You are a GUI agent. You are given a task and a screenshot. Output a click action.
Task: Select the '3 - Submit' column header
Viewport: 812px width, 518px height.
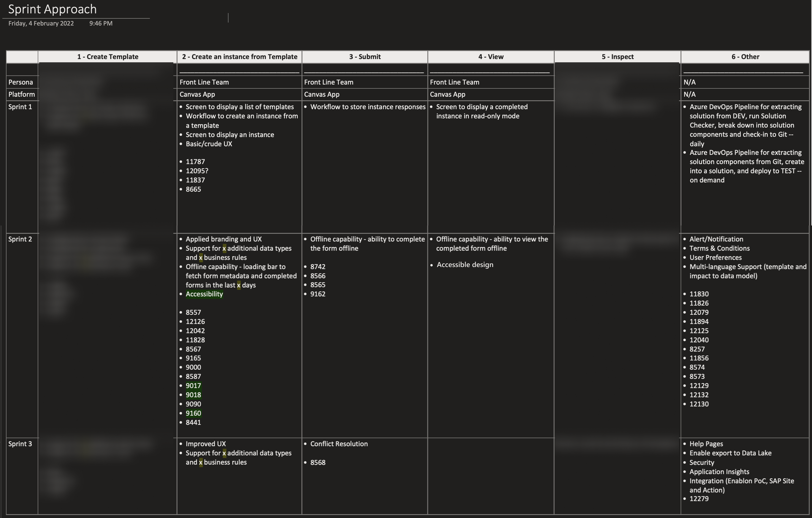[x=365, y=57]
